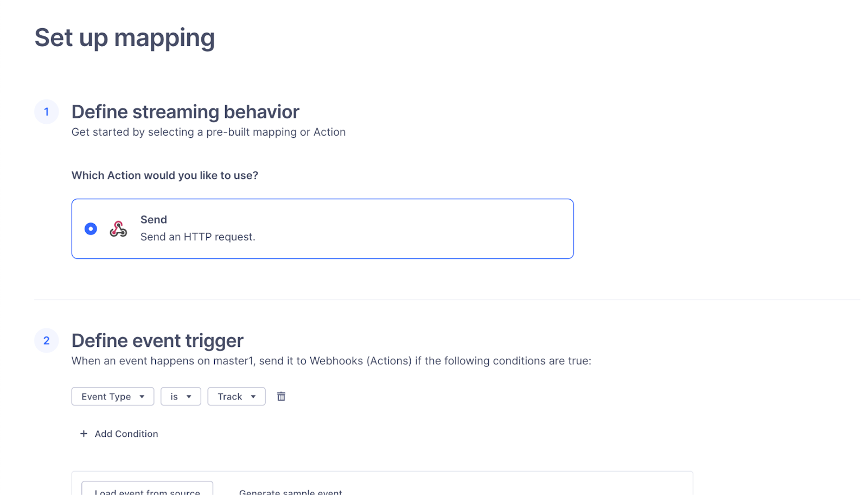Click the arrow caret on Event Type
The height and width of the screenshot is (495, 868).
click(x=142, y=397)
